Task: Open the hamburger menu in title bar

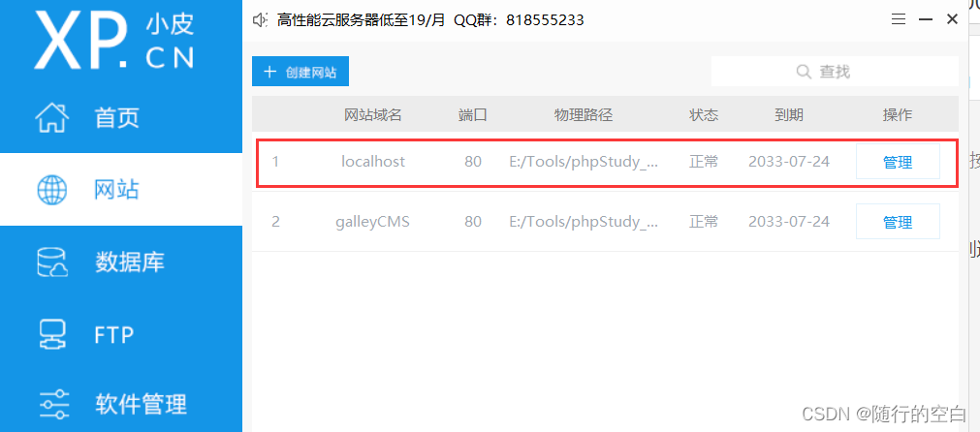Action: click(899, 19)
